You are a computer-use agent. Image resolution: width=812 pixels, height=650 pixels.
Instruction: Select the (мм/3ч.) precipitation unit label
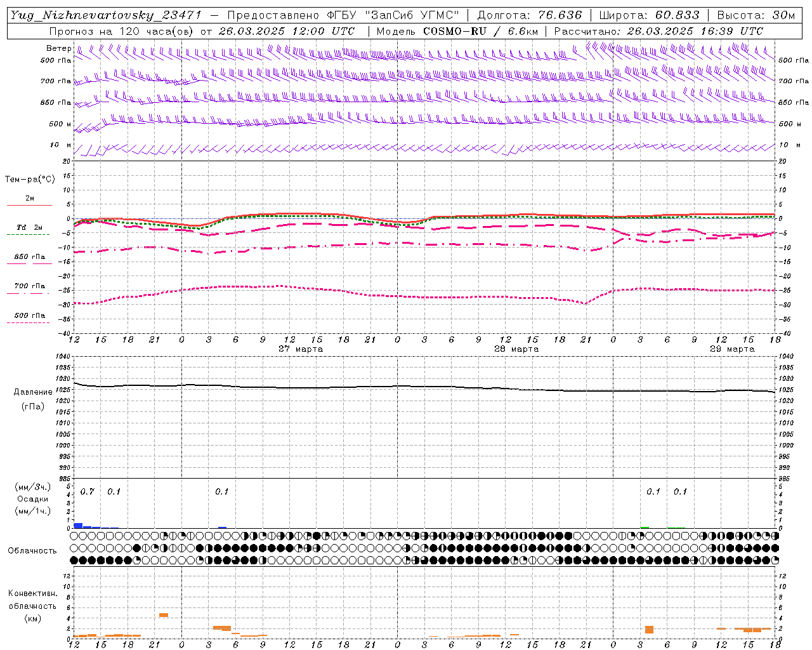point(33,487)
